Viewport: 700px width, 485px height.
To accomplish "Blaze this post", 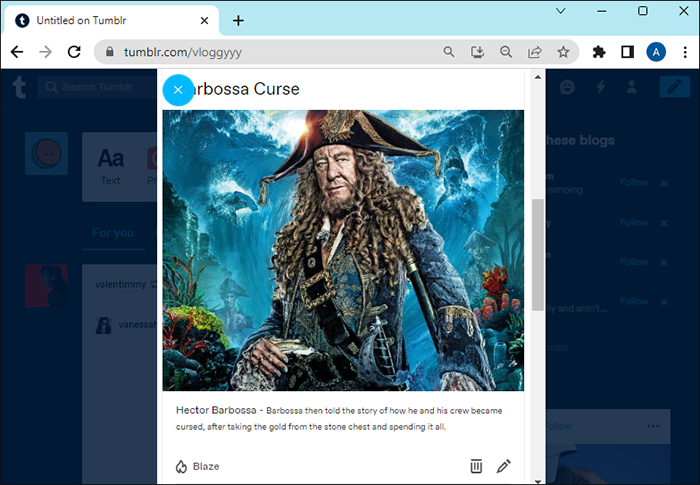I will (197, 466).
